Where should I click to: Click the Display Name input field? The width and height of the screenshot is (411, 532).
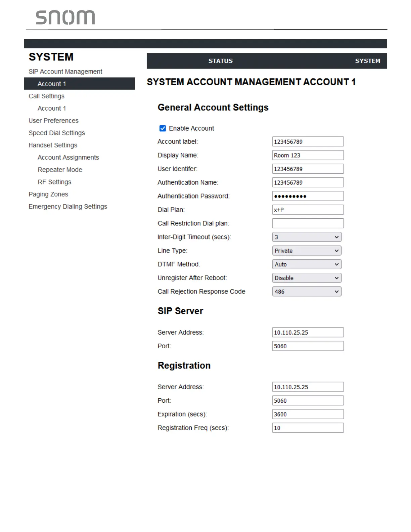click(308, 156)
